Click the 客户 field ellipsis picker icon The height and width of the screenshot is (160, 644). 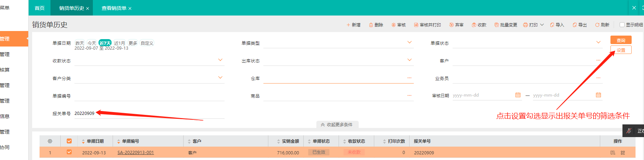coord(598,60)
